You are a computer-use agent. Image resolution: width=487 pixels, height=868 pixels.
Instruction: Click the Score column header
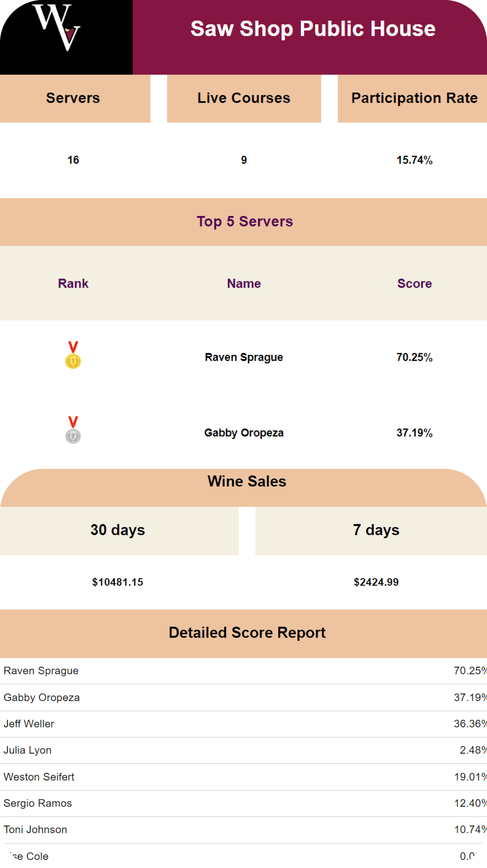coord(414,284)
